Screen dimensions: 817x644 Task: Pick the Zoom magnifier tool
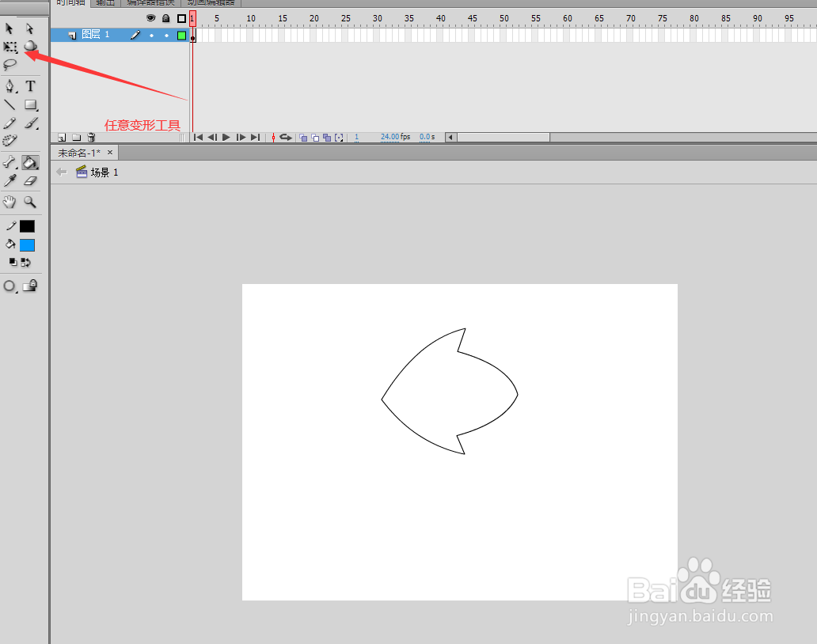click(x=30, y=202)
